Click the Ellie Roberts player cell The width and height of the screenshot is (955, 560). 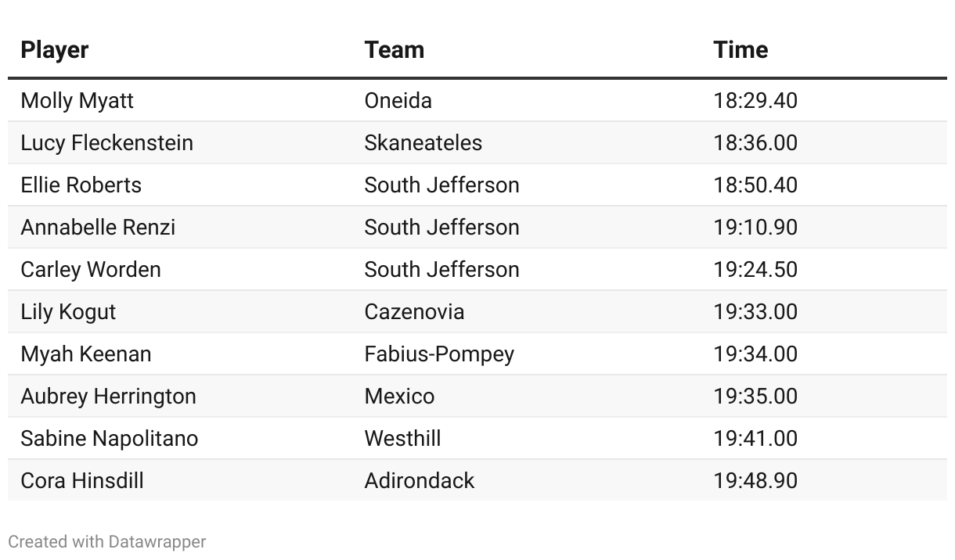81,185
